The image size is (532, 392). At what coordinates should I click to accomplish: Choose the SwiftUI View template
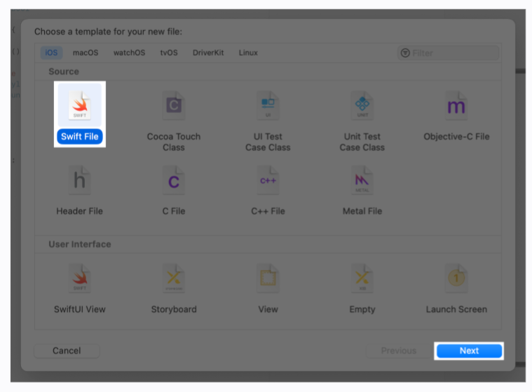point(80,289)
